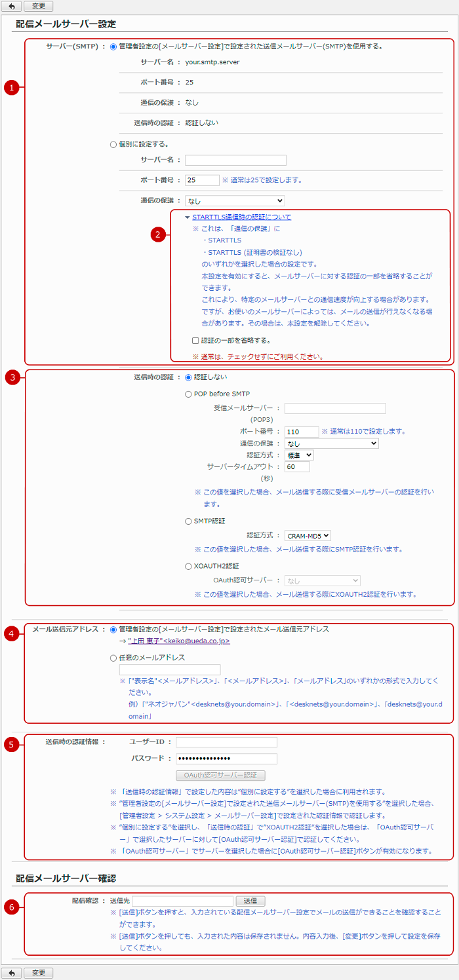Screen dimensions: 459x980
Task: Click the 送信先 delivery test input field
Action: [x=183, y=901]
